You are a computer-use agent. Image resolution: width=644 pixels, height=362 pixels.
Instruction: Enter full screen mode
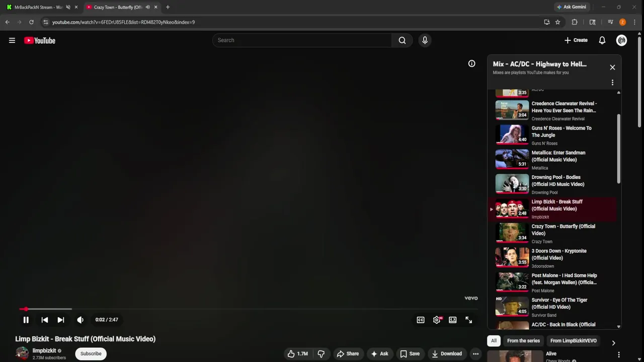(x=468, y=320)
